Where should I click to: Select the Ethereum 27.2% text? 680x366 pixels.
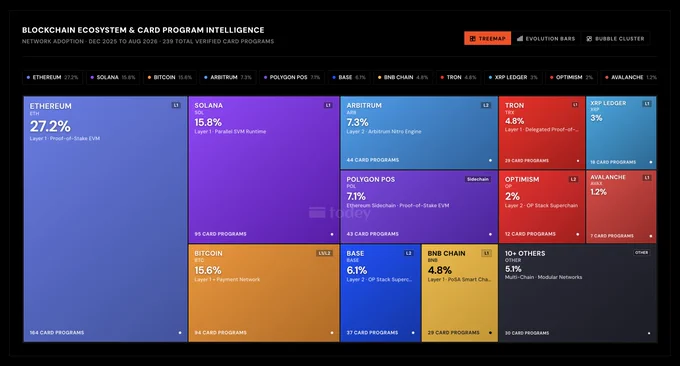(50, 127)
